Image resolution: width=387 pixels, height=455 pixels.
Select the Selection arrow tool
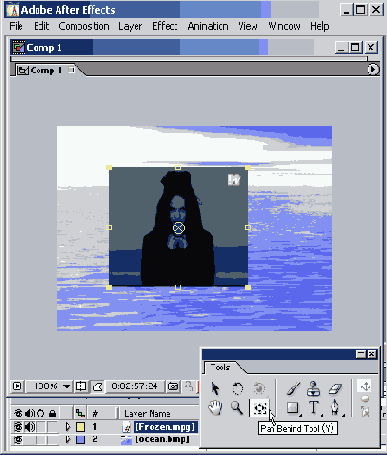(x=215, y=389)
